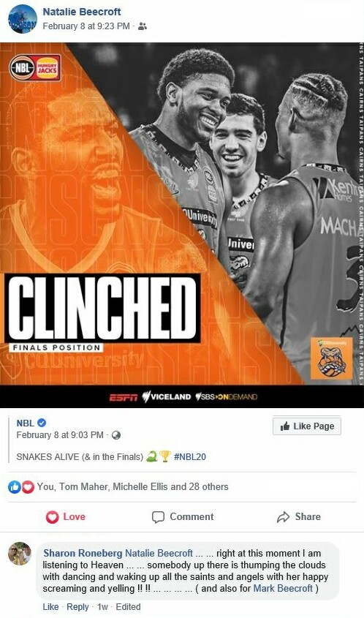Open Sharon Roneberg's avatar thumbnail
Image resolution: width=364 pixels, height=618 pixels.
20,554
